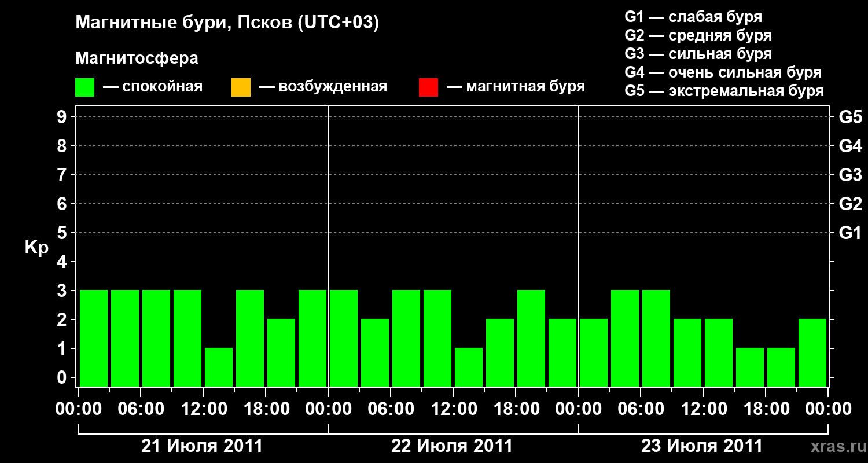868x463 pixels.
Task: Click the 22 Июля 12:00–15:00 bar at Kp 1
Action: (x=469, y=367)
